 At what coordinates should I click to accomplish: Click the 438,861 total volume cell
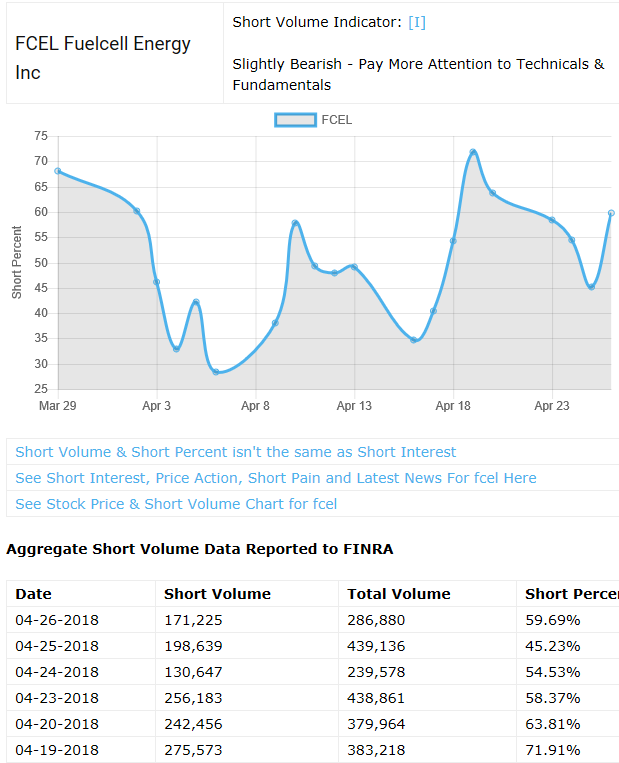point(376,698)
